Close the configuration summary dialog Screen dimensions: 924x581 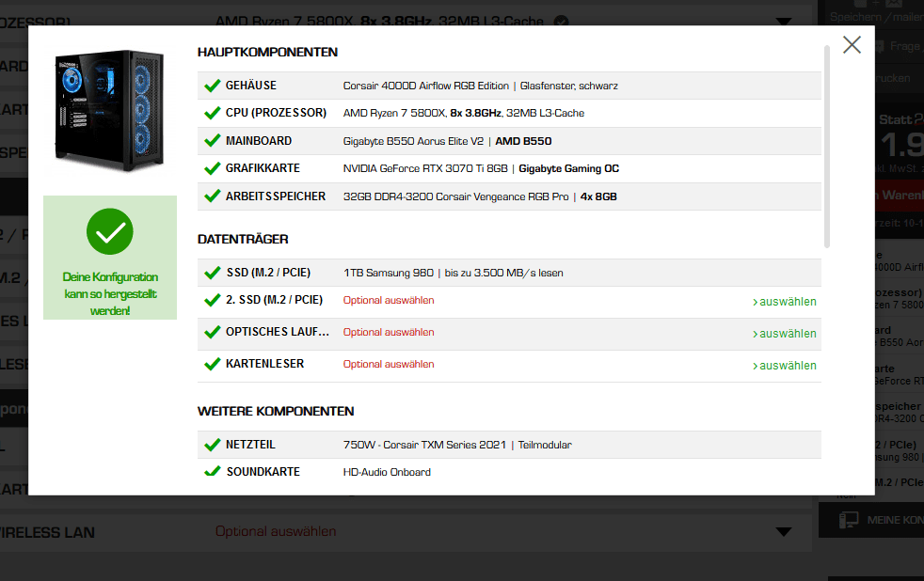[x=852, y=45]
